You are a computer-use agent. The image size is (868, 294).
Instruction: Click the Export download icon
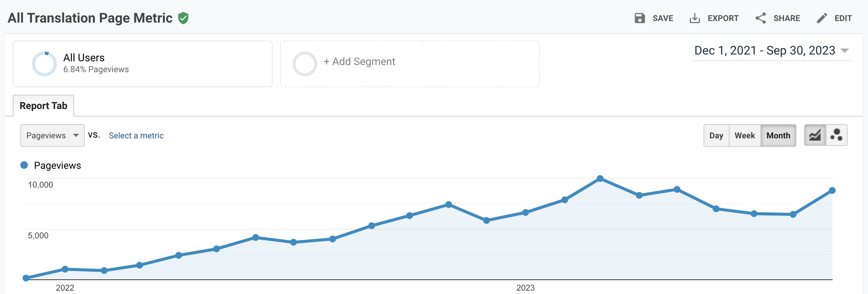694,18
